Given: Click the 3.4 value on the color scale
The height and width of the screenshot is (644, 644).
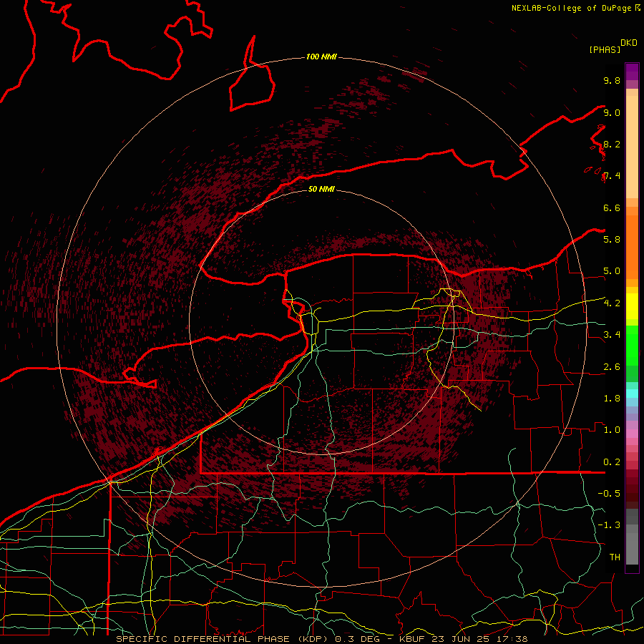Looking at the screenshot, I should (612, 334).
